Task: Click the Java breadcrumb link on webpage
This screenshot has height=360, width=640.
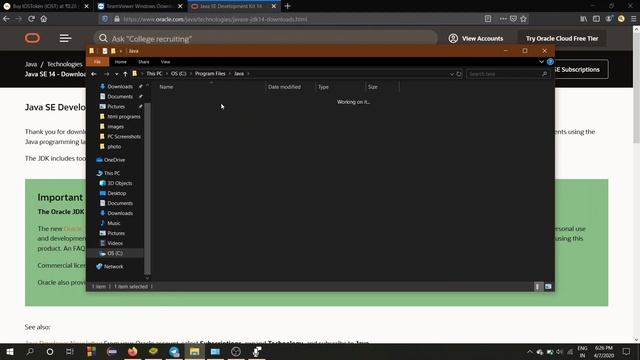Action: click(x=31, y=64)
